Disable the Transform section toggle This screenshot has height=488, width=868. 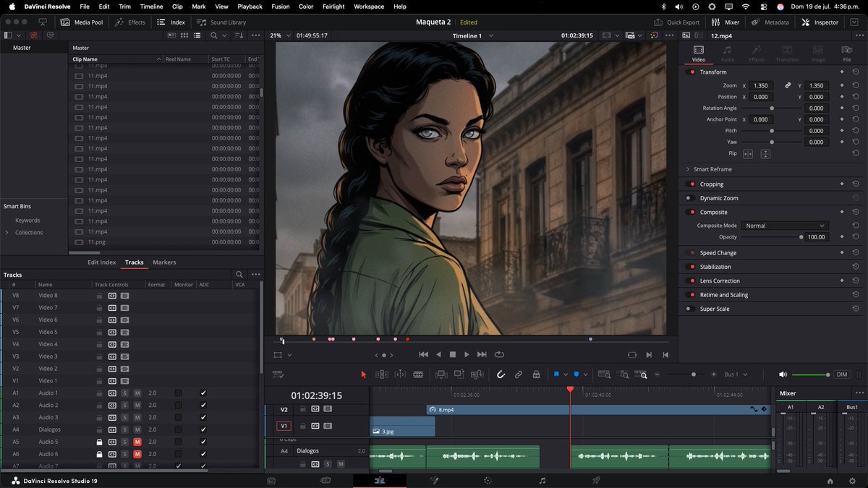point(692,72)
